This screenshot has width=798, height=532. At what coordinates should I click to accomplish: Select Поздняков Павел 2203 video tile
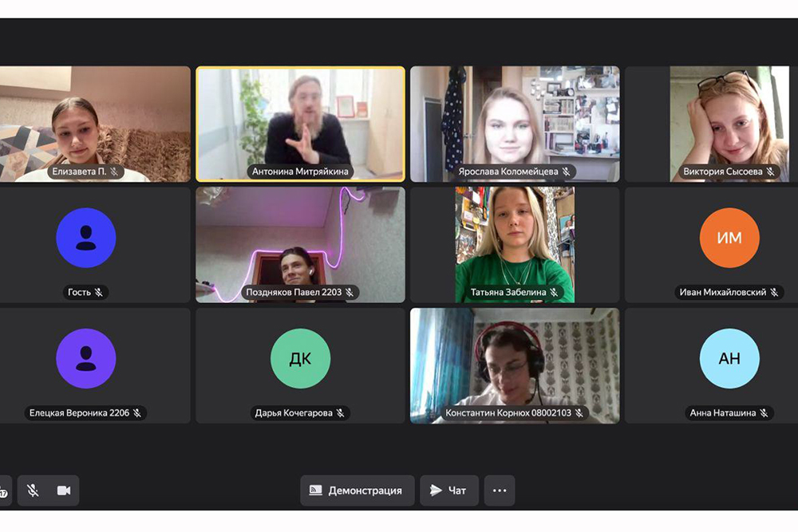click(300, 245)
